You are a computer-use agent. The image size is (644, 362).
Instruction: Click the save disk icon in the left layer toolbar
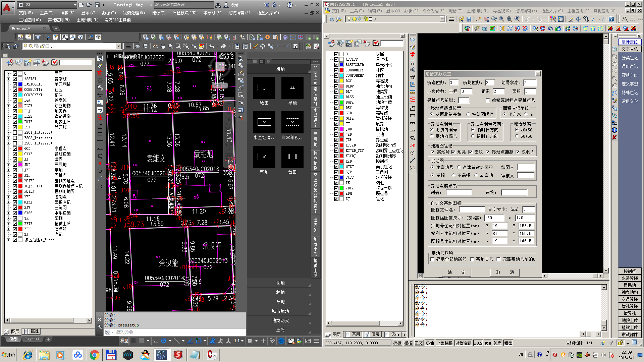pyautogui.click(x=145, y=46)
